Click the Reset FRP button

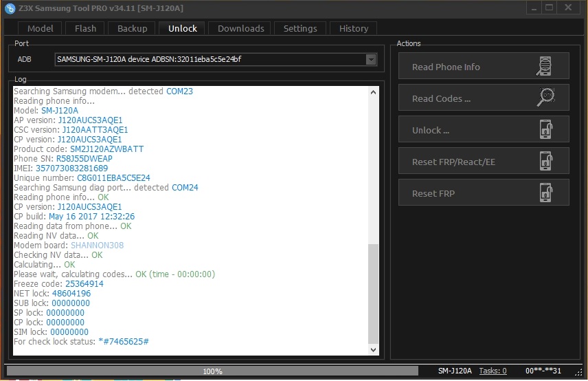pos(484,192)
